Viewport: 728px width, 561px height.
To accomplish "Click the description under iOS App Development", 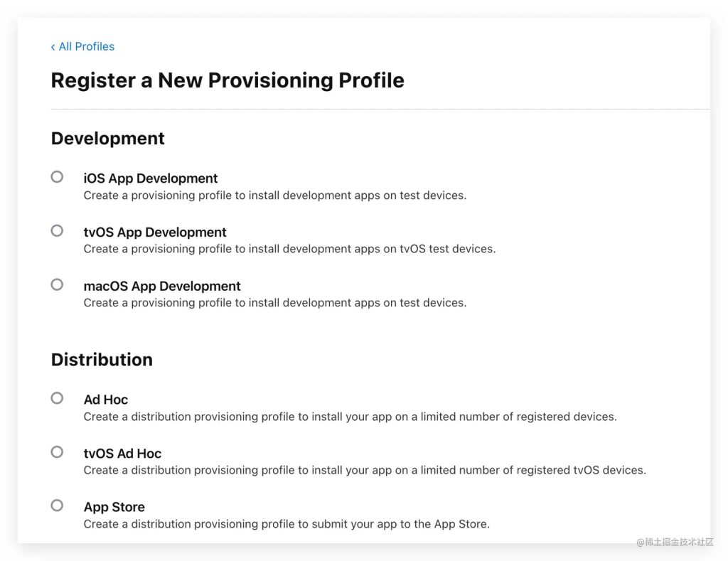I will (275, 196).
